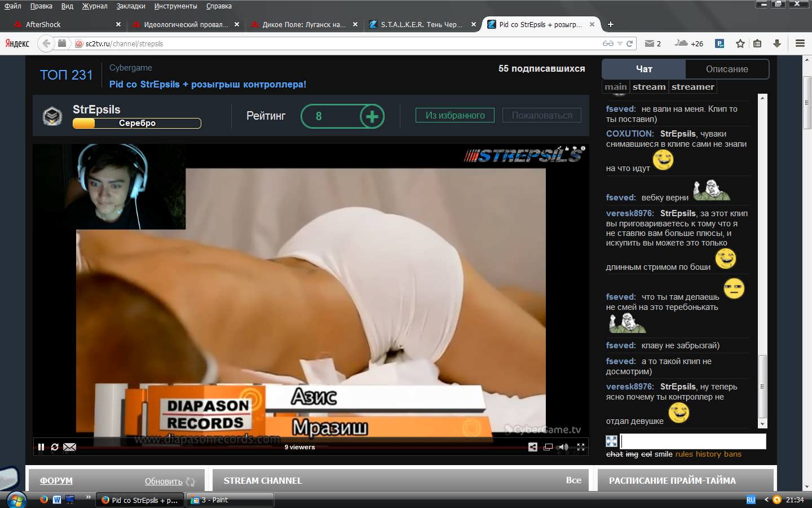Open the smile picker link below the chat

pos(664,454)
